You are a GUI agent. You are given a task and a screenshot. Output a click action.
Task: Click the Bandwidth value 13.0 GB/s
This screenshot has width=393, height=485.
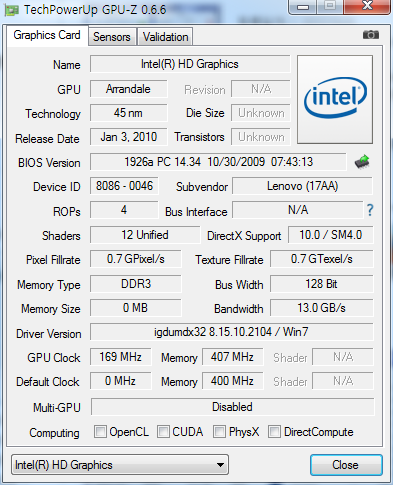point(322,308)
